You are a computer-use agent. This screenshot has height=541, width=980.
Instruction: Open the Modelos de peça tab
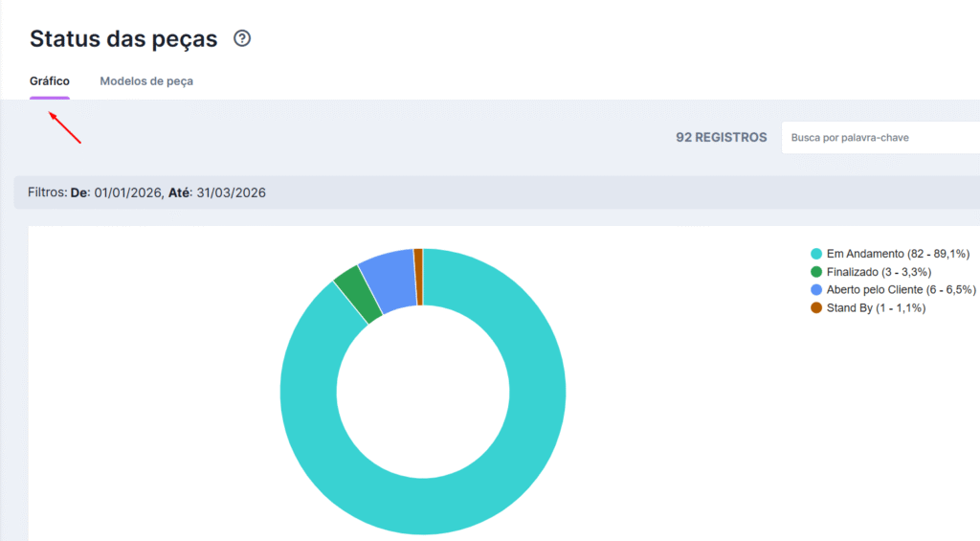coord(146,81)
